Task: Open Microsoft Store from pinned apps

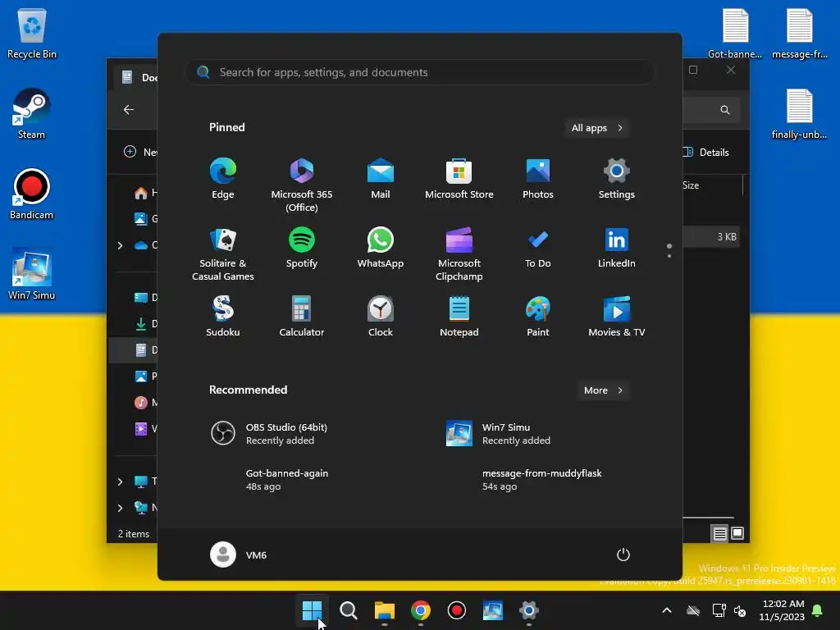Action: (459, 180)
